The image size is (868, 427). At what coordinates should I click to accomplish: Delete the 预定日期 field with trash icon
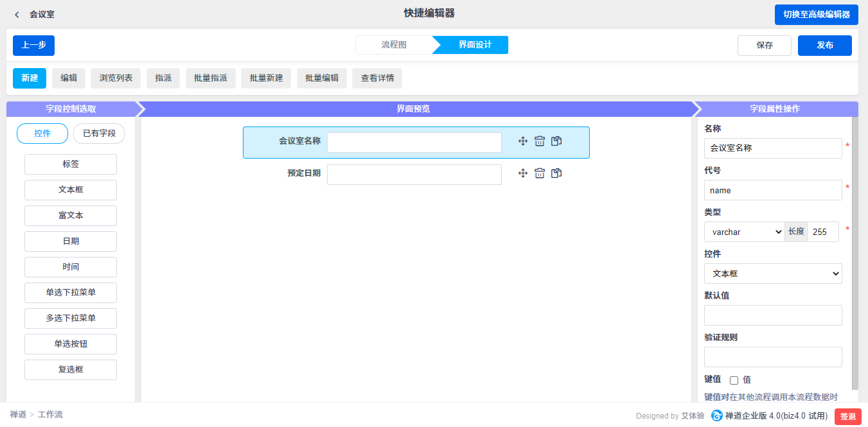(540, 173)
